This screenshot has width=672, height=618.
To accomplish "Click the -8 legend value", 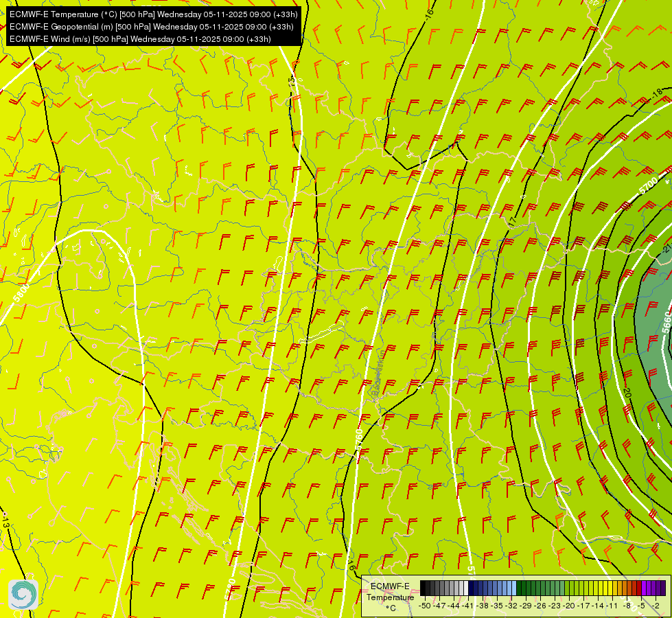I will 627,606.
